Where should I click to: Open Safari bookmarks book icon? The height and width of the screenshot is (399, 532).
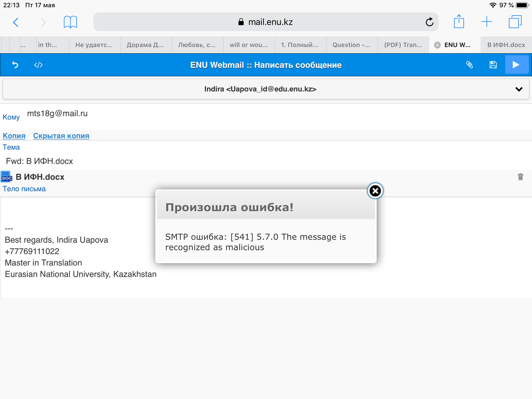click(70, 22)
